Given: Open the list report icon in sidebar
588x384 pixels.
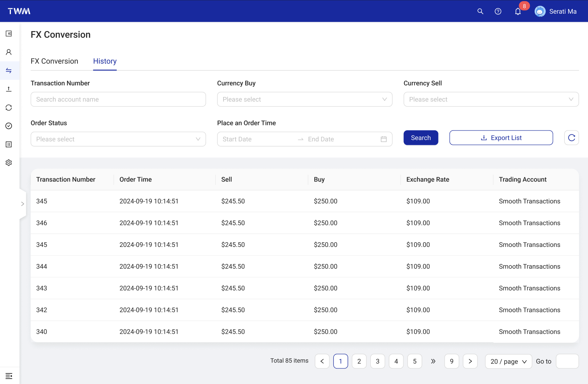Looking at the screenshot, I should [9, 144].
